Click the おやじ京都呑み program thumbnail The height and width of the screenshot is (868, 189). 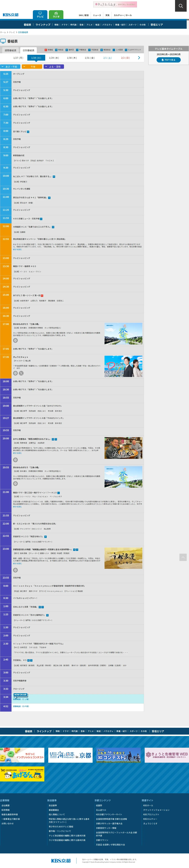click(x=123, y=448)
